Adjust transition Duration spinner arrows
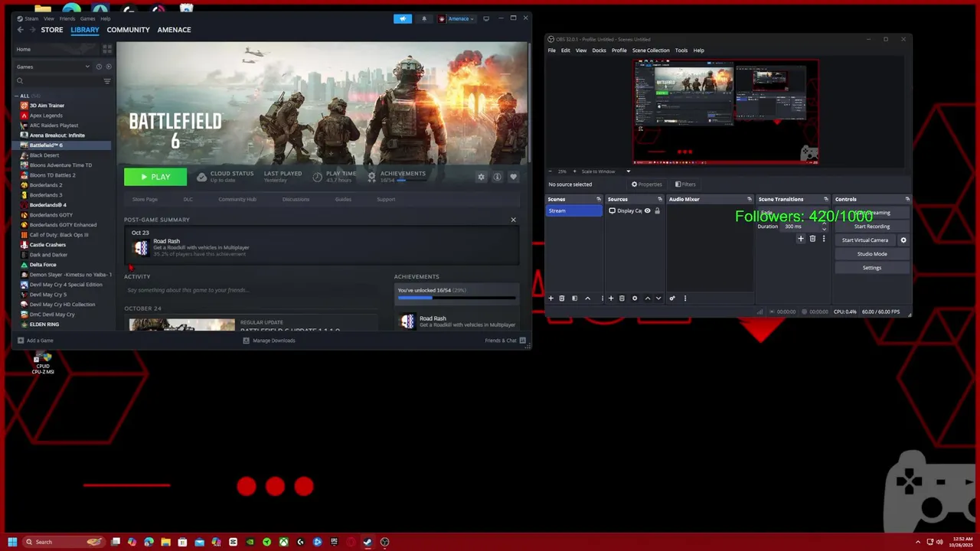The image size is (980, 551). 824,227
